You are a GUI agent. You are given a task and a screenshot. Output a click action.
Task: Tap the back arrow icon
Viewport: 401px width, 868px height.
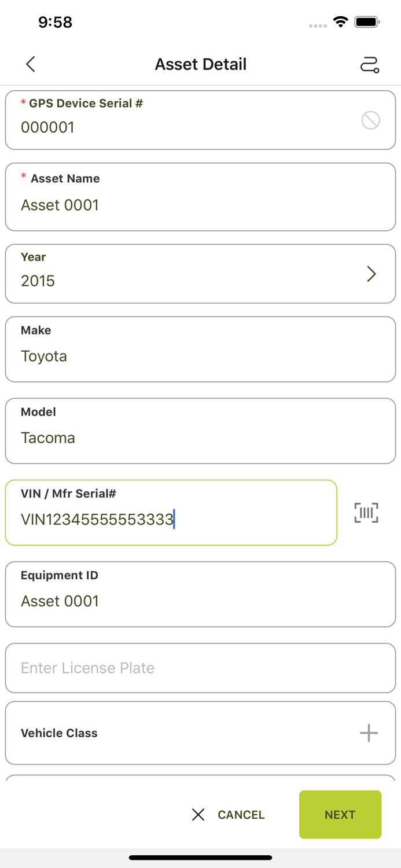coord(31,64)
